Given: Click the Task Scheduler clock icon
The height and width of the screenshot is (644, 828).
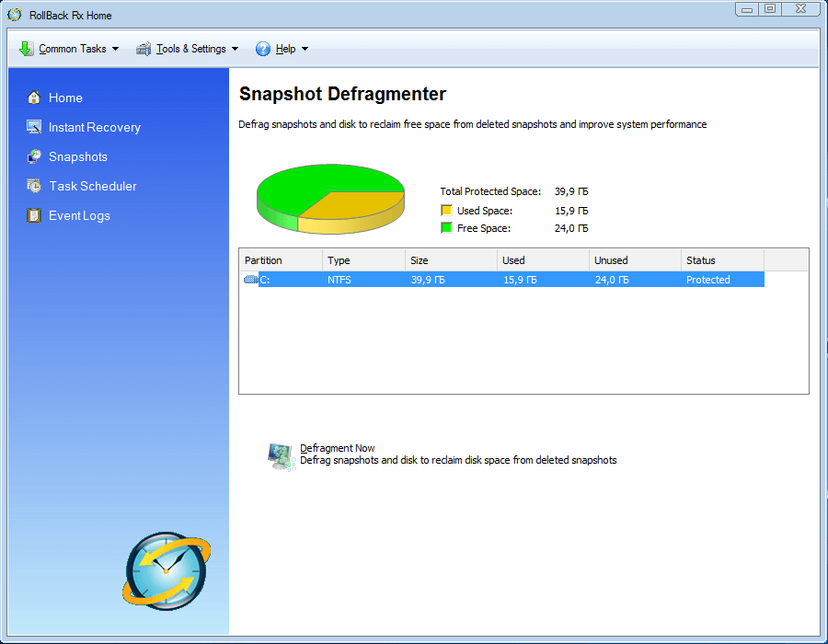Looking at the screenshot, I should point(34,186).
